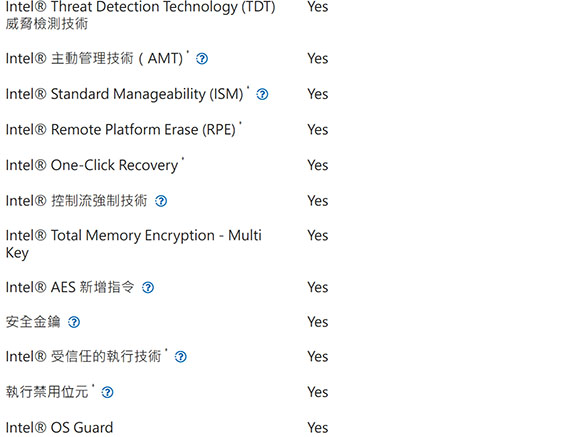This screenshot has width=570, height=437.
Task: Open help icon for 受信任的執行技術
Action: pyautogui.click(x=181, y=357)
